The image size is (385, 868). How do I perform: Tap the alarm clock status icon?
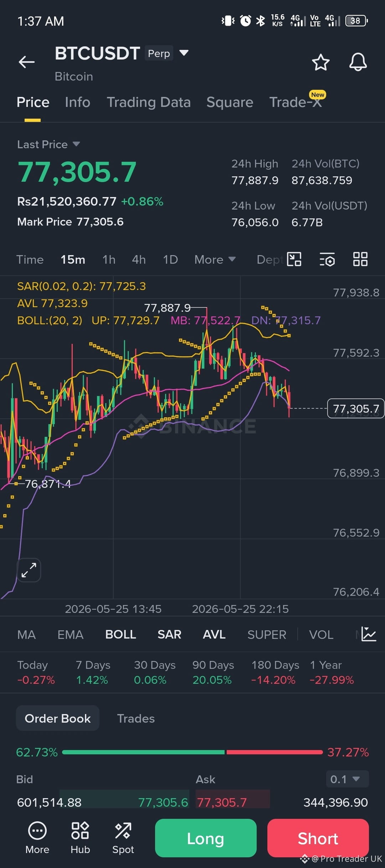pos(245,21)
